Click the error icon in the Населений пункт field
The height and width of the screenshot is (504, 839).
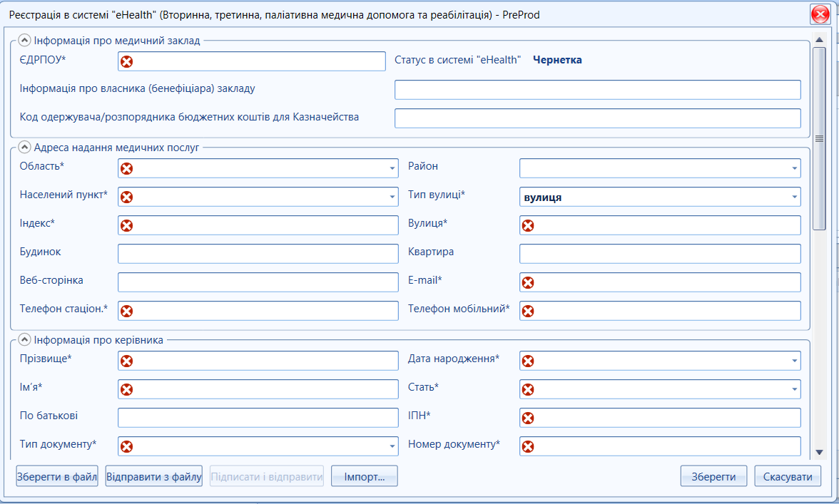(x=126, y=197)
